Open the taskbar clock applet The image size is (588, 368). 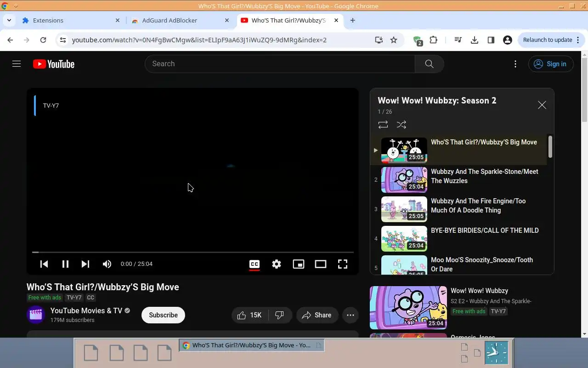(x=497, y=353)
